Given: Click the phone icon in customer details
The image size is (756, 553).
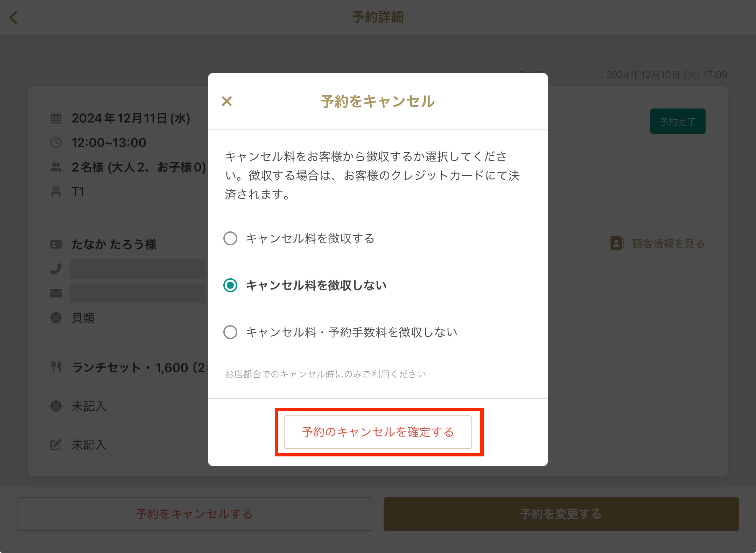Looking at the screenshot, I should [x=56, y=269].
